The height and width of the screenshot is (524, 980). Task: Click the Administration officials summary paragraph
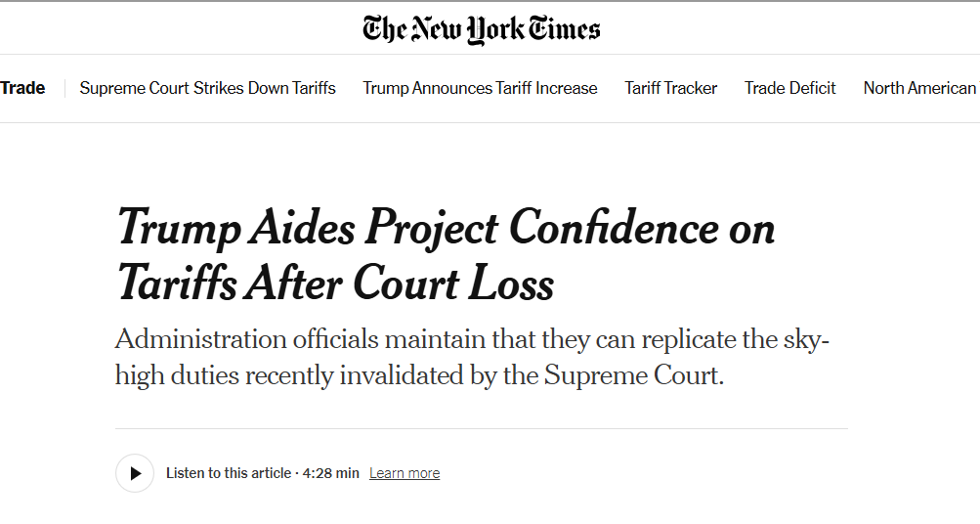[471, 357]
